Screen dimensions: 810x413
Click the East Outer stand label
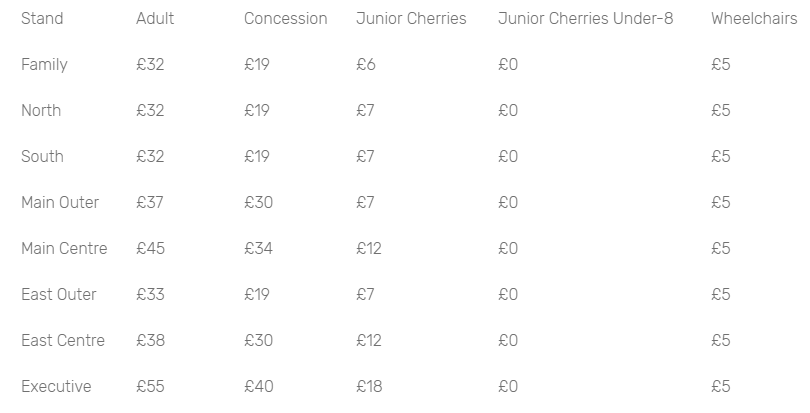59,295
